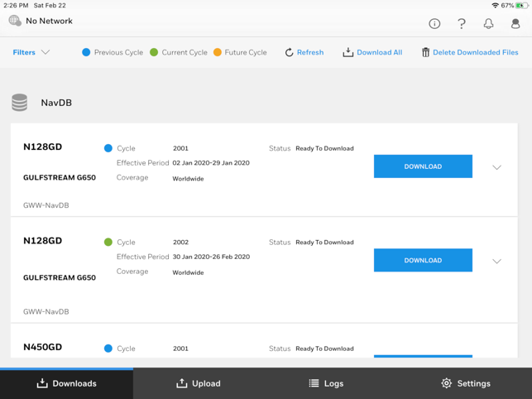Download N128GD cycle 2002 database
Viewport: 532px width, 399px height.
pos(423,260)
